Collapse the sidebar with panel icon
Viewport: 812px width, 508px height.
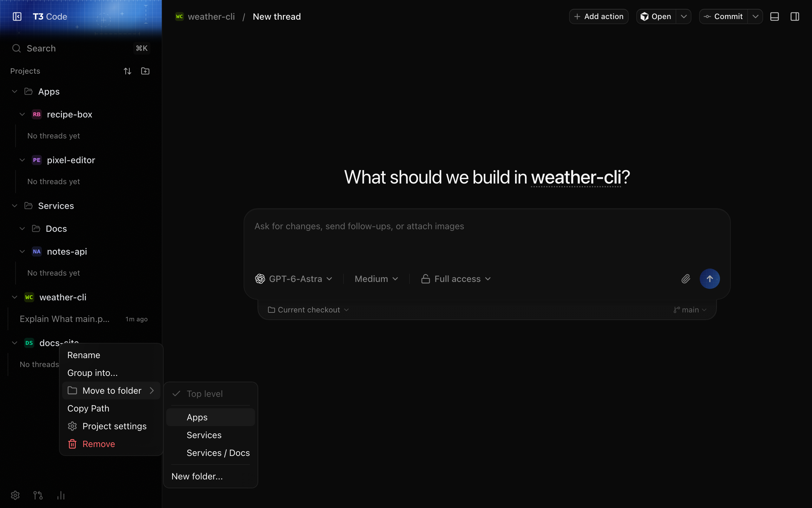[x=17, y=17]
